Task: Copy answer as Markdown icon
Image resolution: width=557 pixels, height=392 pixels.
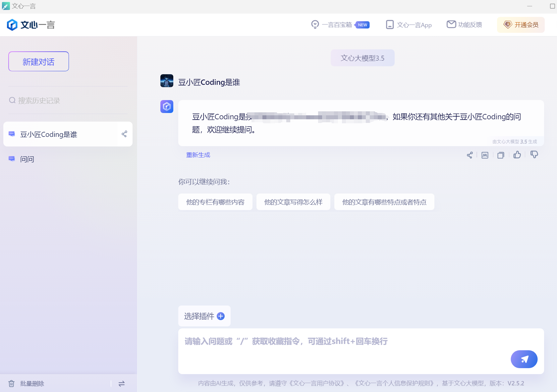Action: (x=485, y=155)
